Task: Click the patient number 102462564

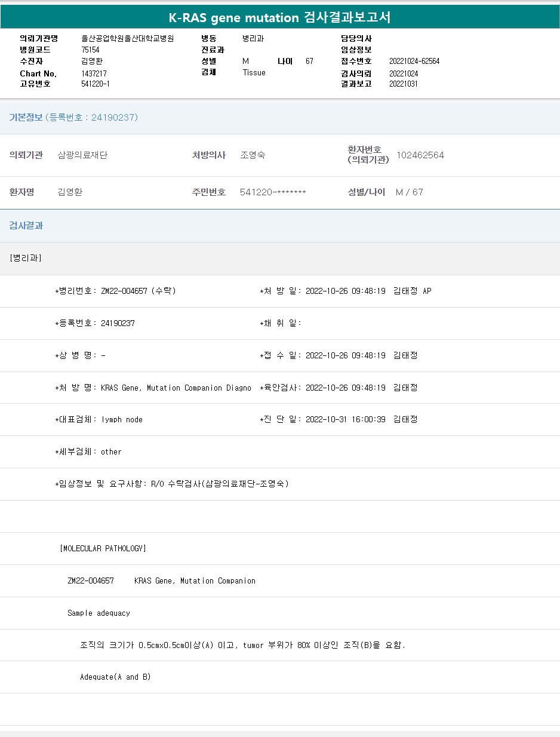Action: pyautogui.click(x=420, y=155)
